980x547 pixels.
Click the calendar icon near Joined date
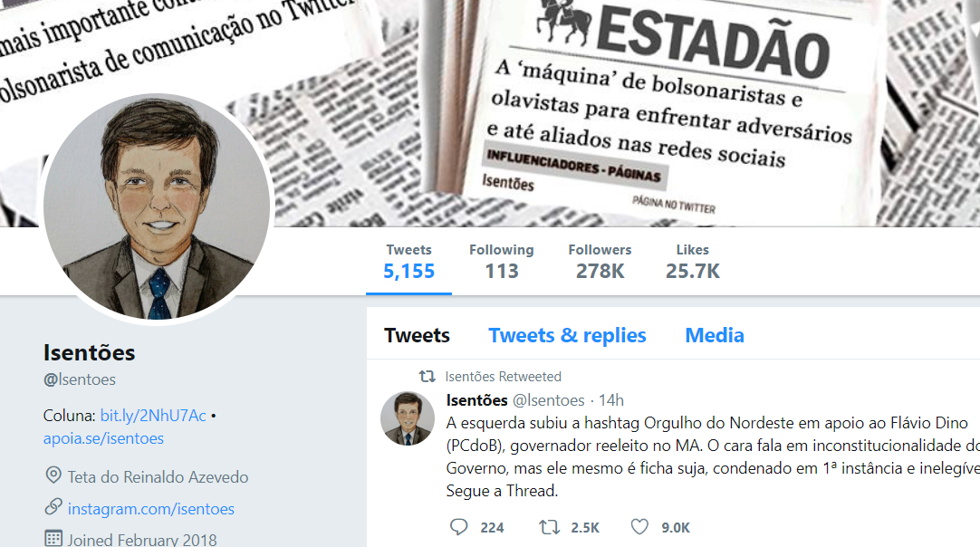coord(53,538)
